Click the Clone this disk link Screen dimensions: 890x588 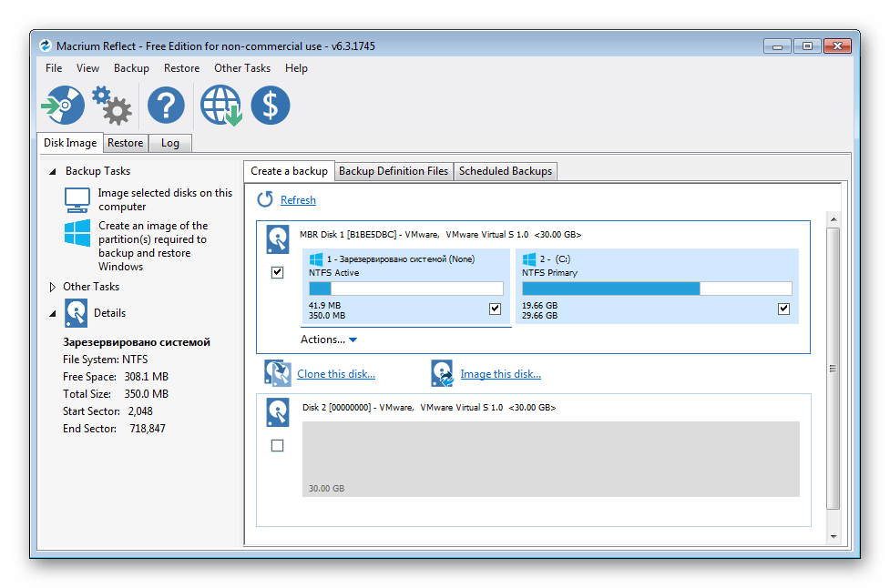[x=335, y=374]
